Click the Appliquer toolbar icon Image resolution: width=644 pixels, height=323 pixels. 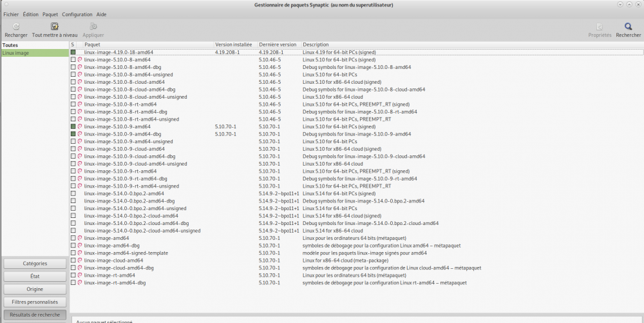[x=93, y=26]
